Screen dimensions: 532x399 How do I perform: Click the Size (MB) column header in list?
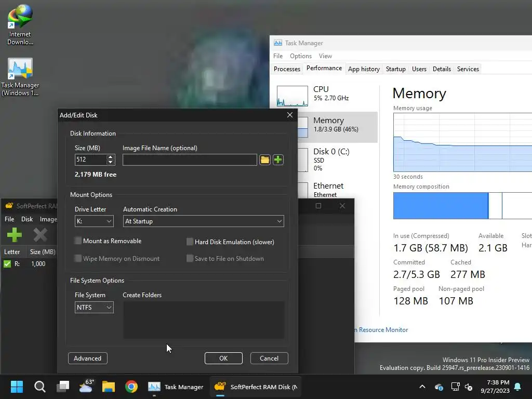pyautogui.click(x=42, y=252)
